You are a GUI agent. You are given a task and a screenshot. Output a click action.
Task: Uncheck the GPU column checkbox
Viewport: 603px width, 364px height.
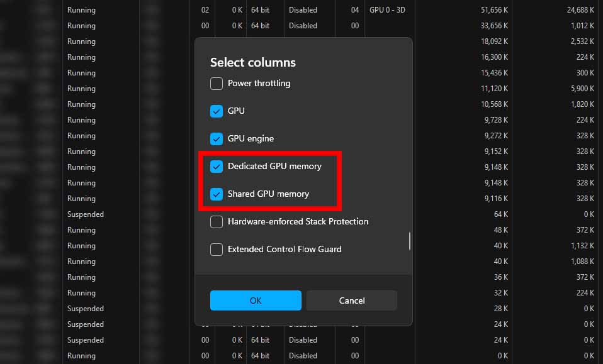click(x=217, y=111)
